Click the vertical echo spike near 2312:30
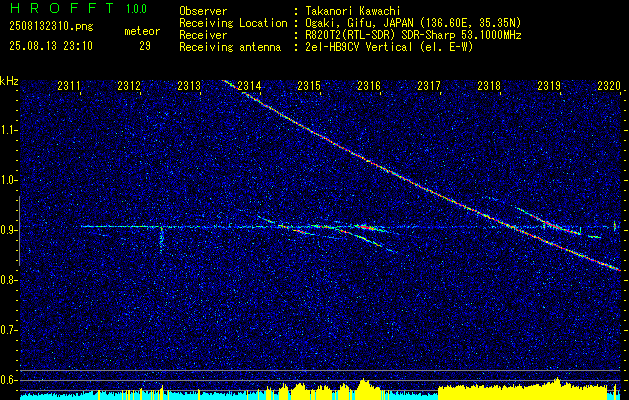 click(x=161, y=239)
